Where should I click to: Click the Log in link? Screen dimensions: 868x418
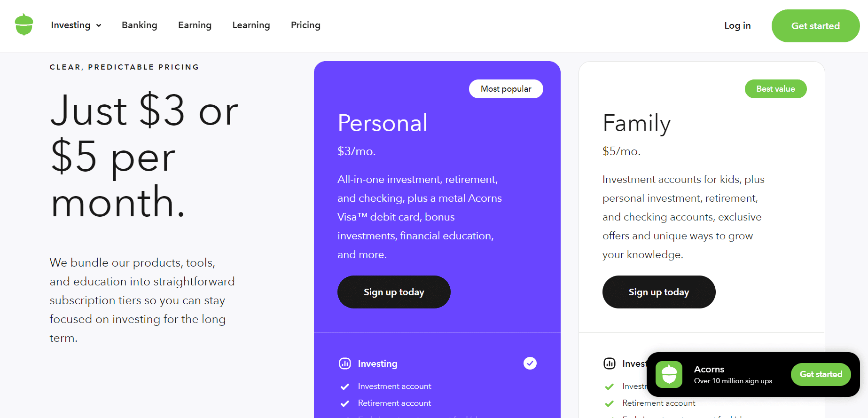[x=737, y=26]
